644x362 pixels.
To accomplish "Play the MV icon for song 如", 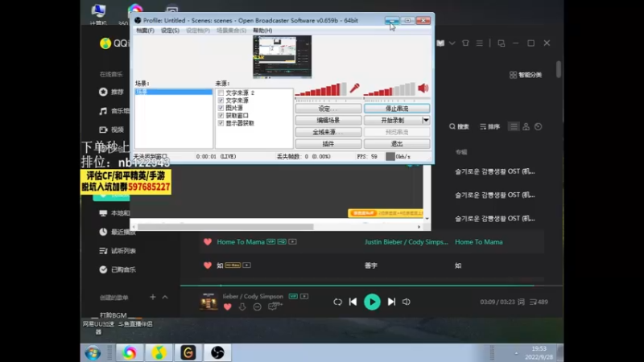I will pos(246,265).
